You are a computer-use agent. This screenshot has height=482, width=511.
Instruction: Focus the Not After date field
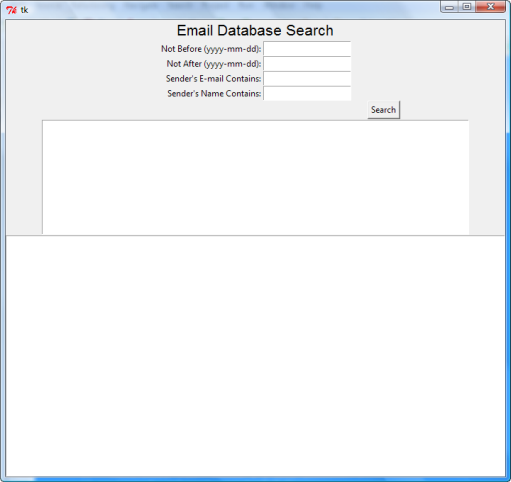point(307,64)
